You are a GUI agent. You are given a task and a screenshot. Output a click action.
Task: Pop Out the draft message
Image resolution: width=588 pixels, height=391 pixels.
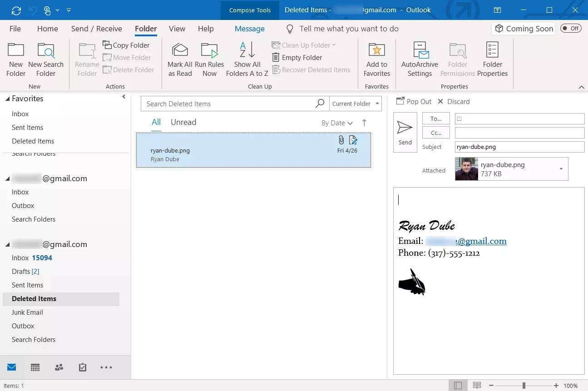pos(414,102)
